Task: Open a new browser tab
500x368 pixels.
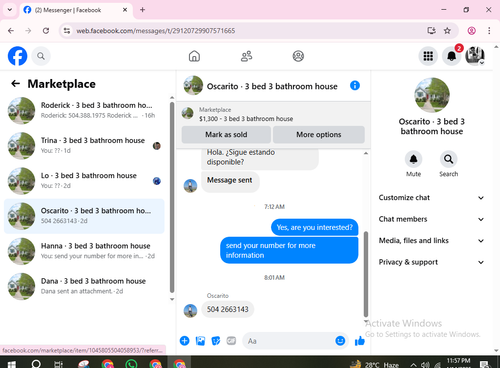Action: click(x=142, y=10)
